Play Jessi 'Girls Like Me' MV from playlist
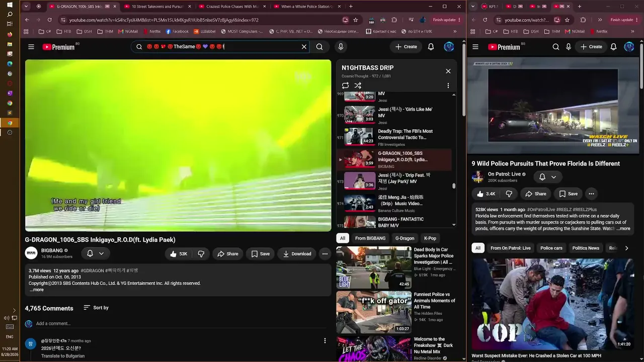644x362 pixels. (x=394, y=115)
